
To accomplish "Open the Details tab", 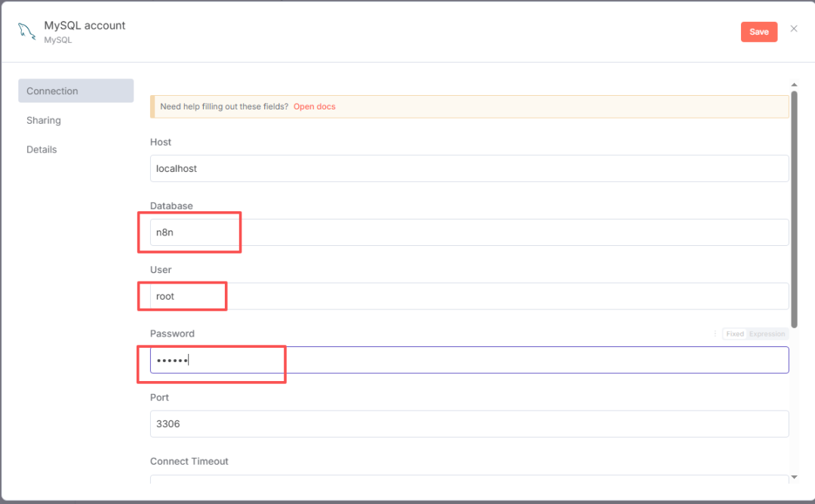I will tap(42, 149).
